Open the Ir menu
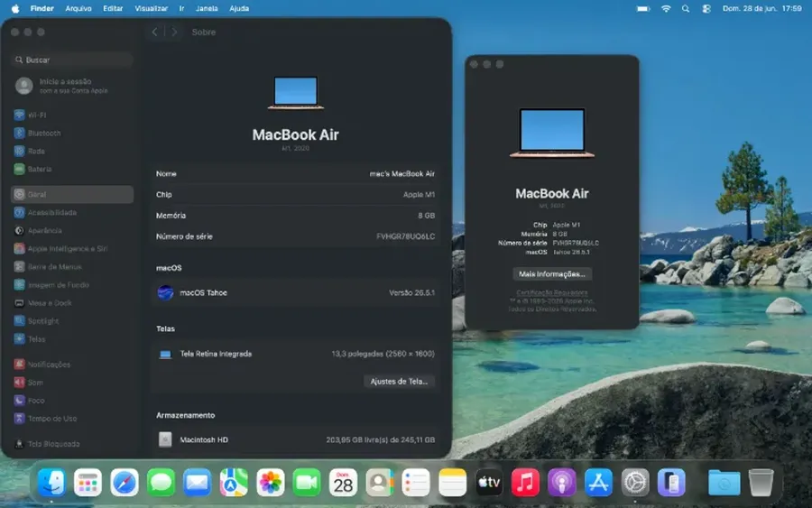Image resolution: width=812 pixels, height=508 pixels. tap(181, 8)
